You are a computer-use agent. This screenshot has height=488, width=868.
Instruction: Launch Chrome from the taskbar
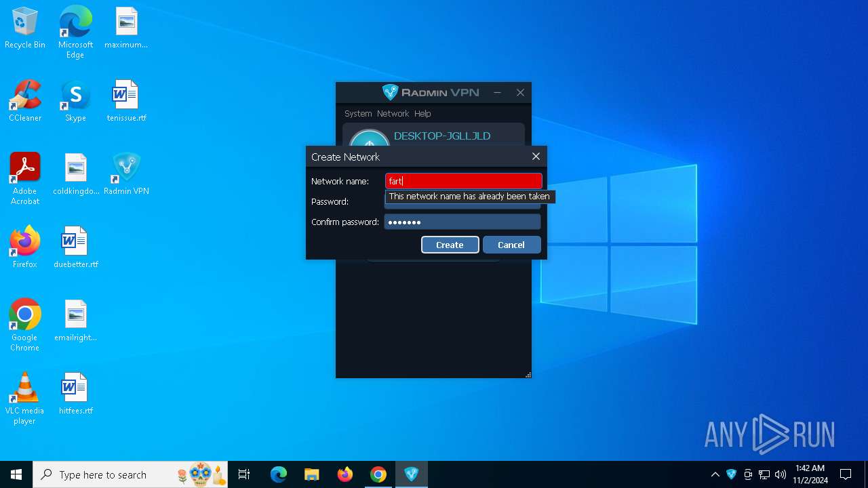378,474
